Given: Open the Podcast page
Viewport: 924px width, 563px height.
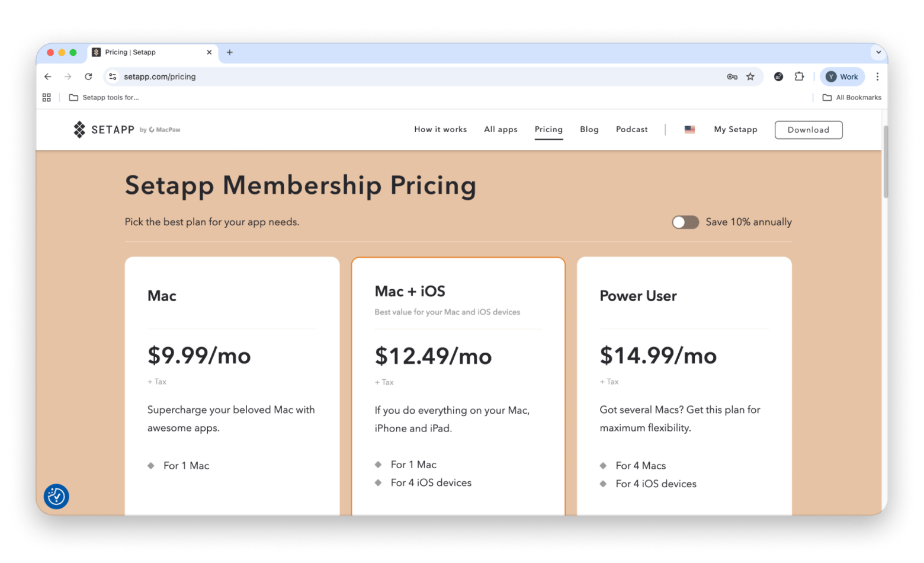Looking at the screenshot, I should pyautogui.click(x=631, y=129).
